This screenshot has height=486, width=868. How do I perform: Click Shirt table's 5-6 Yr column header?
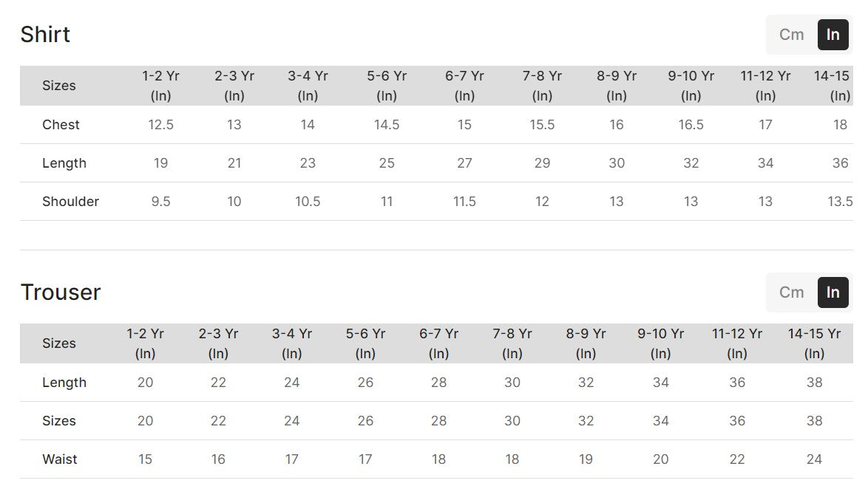pos(387,86)
